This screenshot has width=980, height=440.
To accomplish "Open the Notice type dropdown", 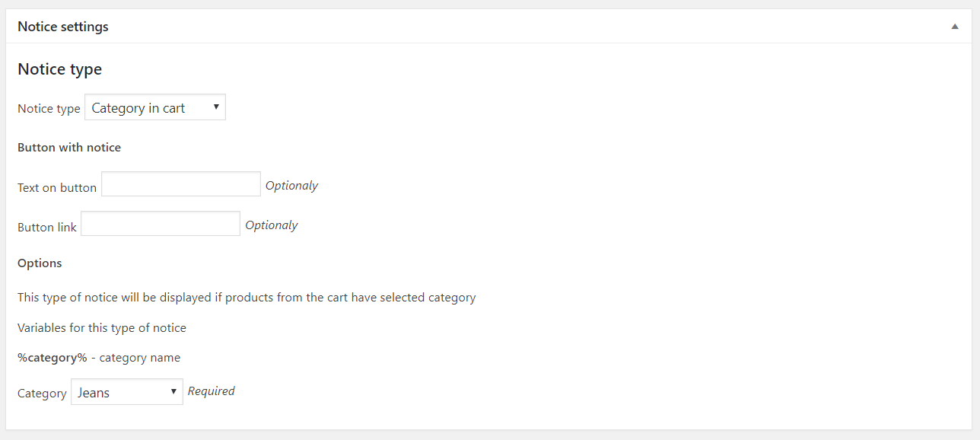I will tap(154, 107).
